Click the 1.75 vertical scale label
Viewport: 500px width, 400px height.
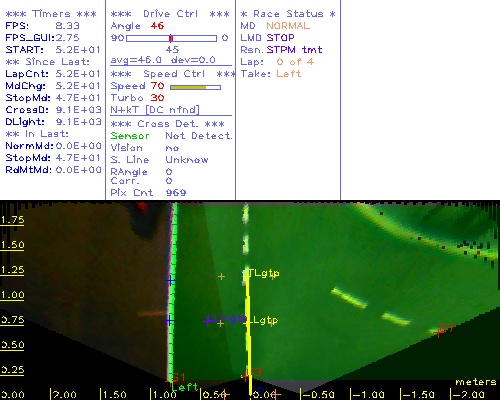[x=12, y=220]
